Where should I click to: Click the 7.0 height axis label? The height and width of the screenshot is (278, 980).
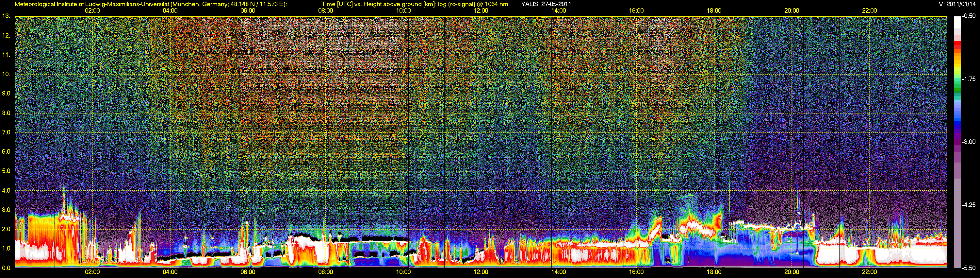click(x=6, y=132)
